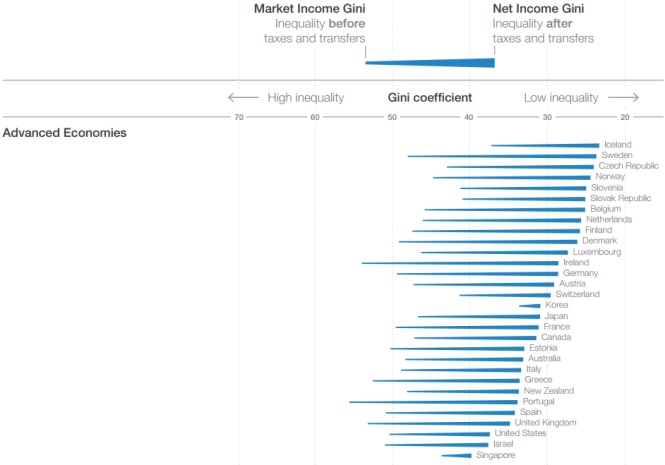Click the Singapore short wedge bar
The width and height of the screenshot is (665, 465).
click(x=456, y=456)
